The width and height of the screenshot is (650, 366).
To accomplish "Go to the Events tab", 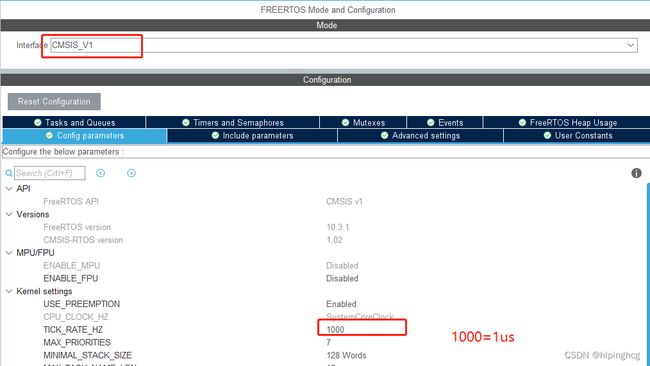I will 445,122.
